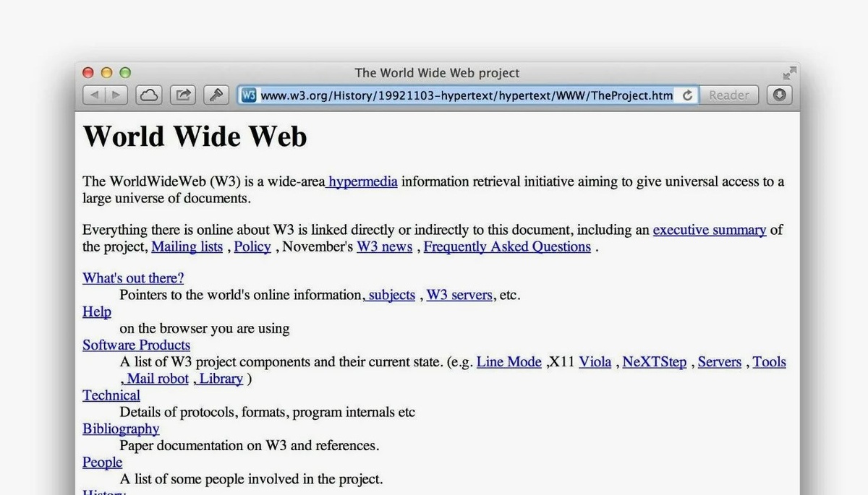Follow the Line Mode link
This screenshot has width=868, height=495.
pos(509,362)
